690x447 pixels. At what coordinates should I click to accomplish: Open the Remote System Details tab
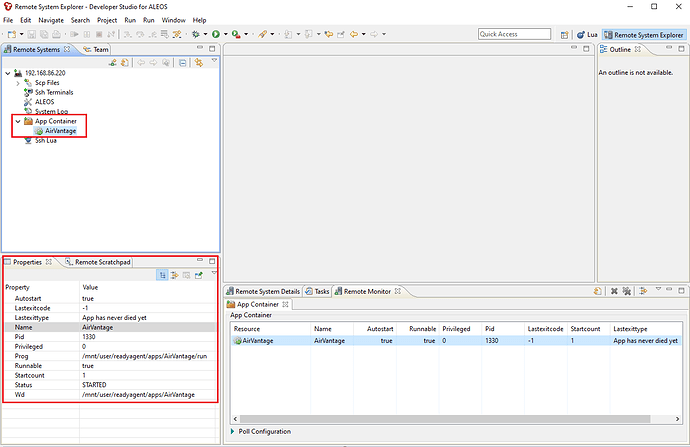[263, 291]
